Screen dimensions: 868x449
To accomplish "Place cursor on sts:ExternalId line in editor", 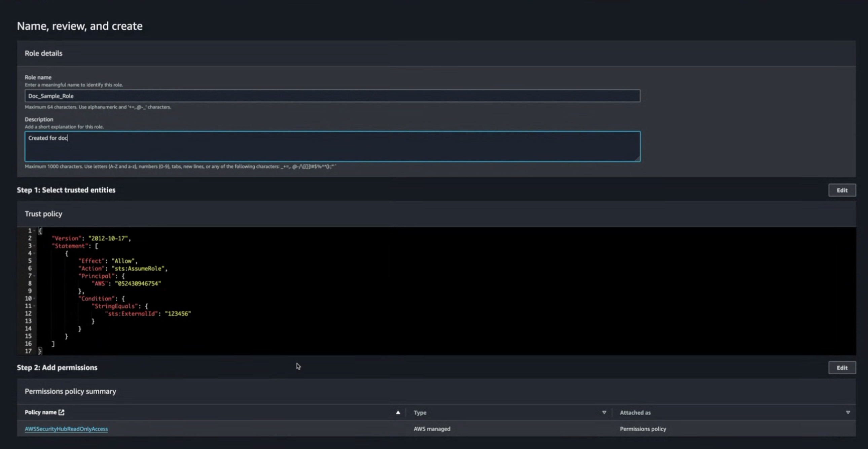I will (132, 314).
